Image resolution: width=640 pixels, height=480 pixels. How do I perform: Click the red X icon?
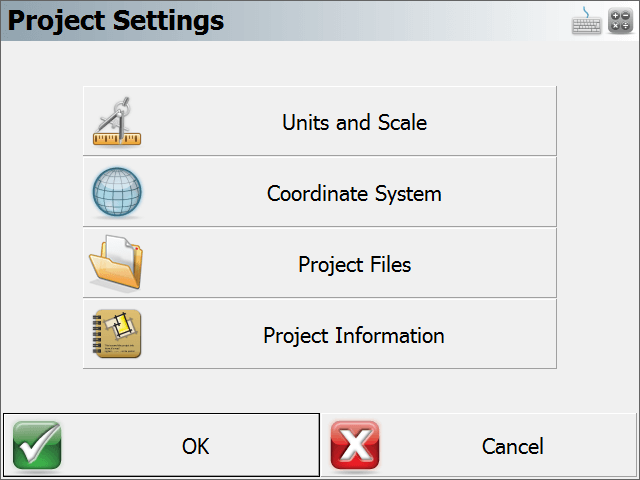(x=355, y=445)
